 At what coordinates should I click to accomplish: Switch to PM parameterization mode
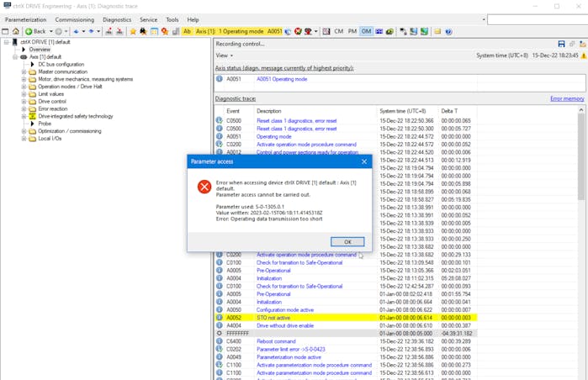click(x=352, y=31)
